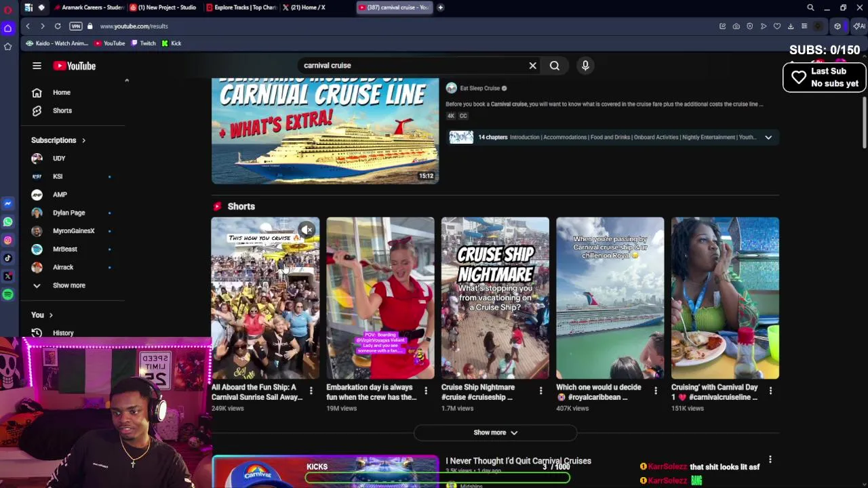Open Opera sidebar bookmarks star

pos(8,46)
